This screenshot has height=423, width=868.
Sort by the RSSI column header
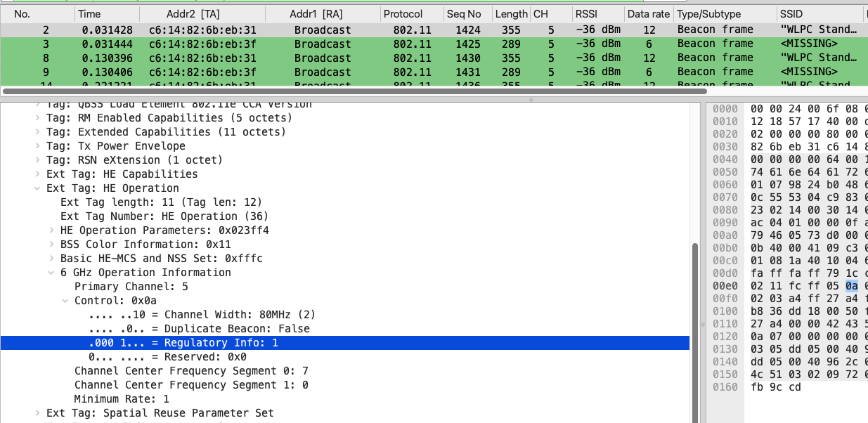(x=585, y=14)
